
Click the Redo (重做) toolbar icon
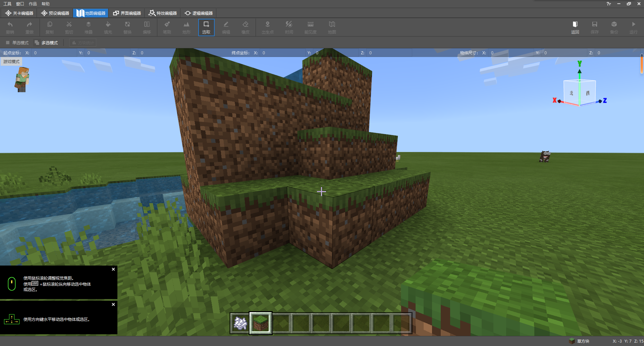pos(30,27)
